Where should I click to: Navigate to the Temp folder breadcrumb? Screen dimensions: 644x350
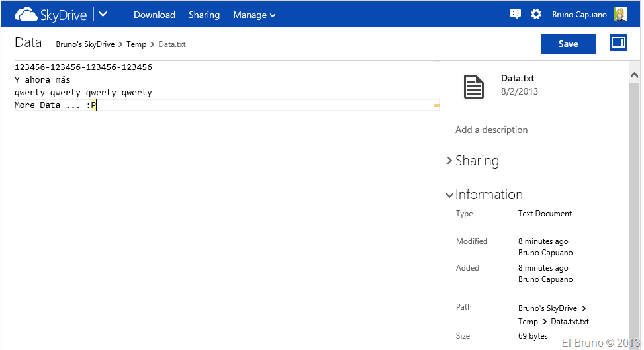pos(136,44)
